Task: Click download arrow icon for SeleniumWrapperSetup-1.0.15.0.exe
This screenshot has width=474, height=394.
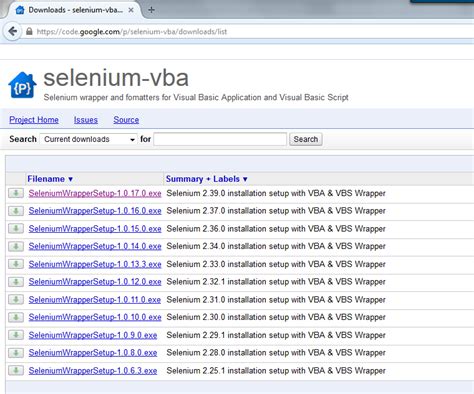Action: tap(16, 229)
